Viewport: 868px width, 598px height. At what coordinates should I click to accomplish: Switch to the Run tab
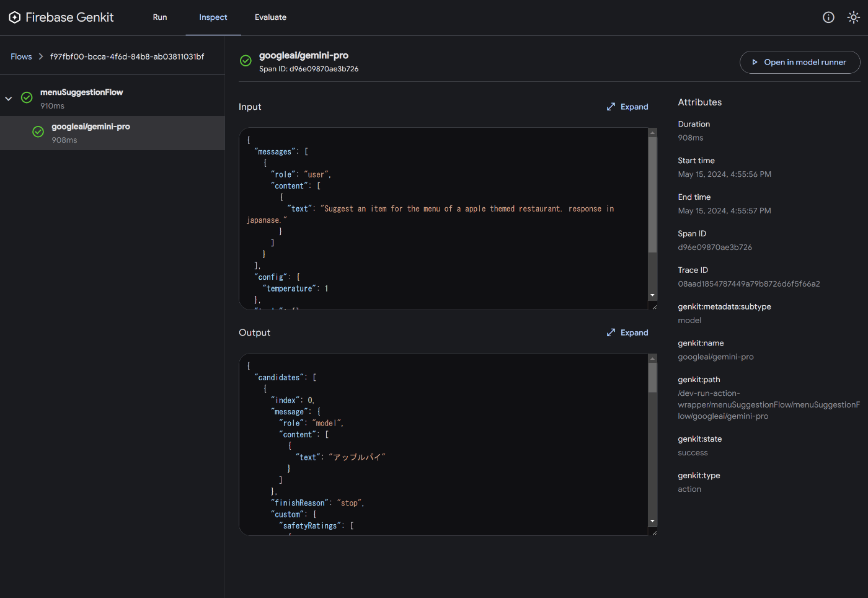point(160,17)
